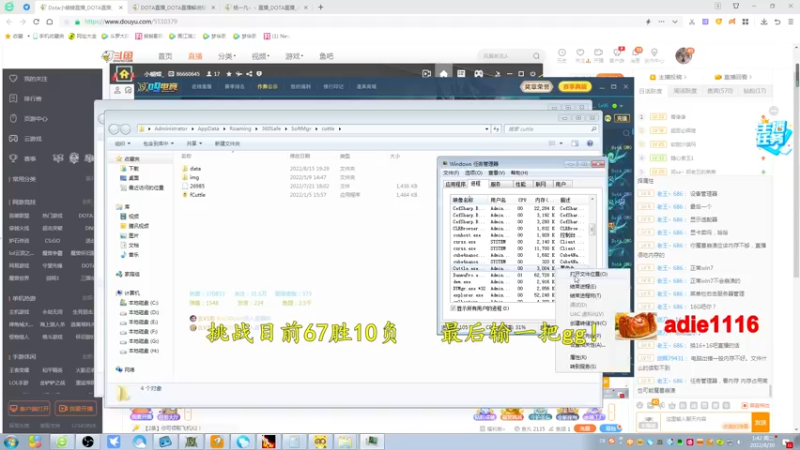Open followed heart icon in header
This screenshot has width=800, height=450.
(x=580, y=53)
